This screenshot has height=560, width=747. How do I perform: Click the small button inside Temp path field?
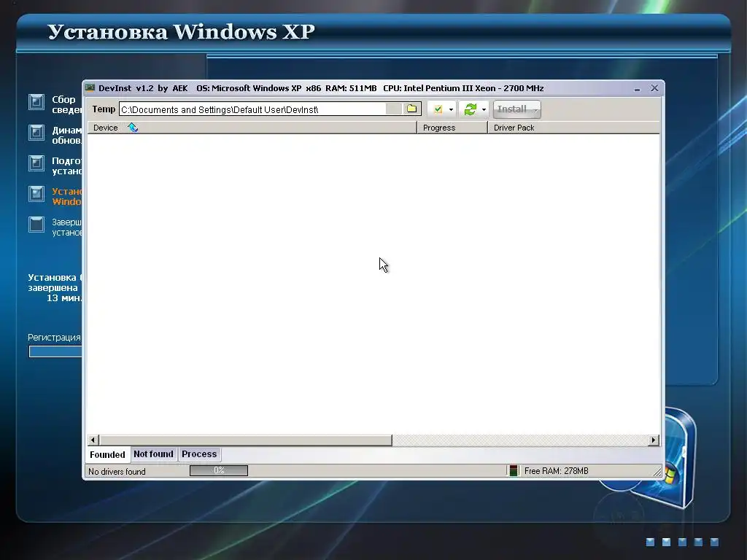coord(393,109)
